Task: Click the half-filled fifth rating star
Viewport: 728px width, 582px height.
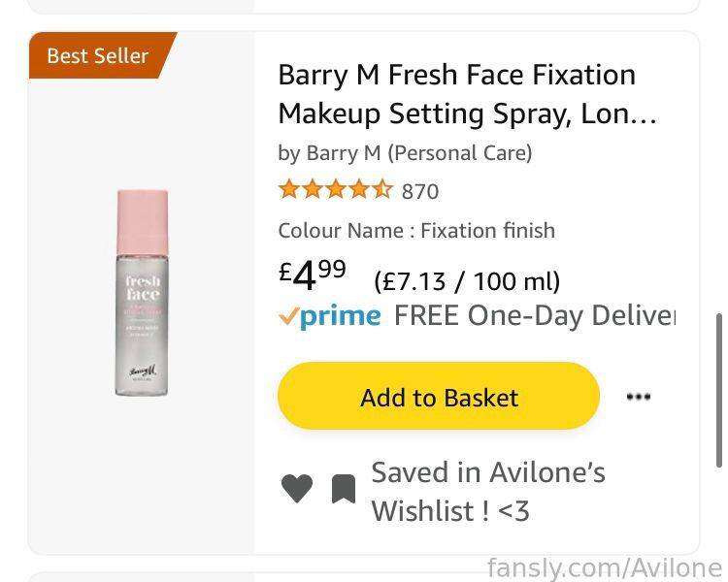Action: pos(382,190)
